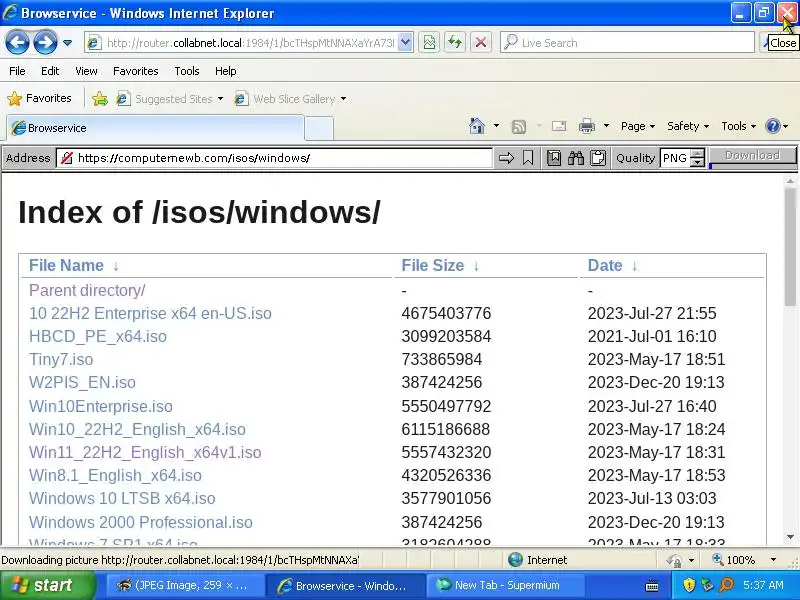Open the Favorites center star button

[39, 98]
